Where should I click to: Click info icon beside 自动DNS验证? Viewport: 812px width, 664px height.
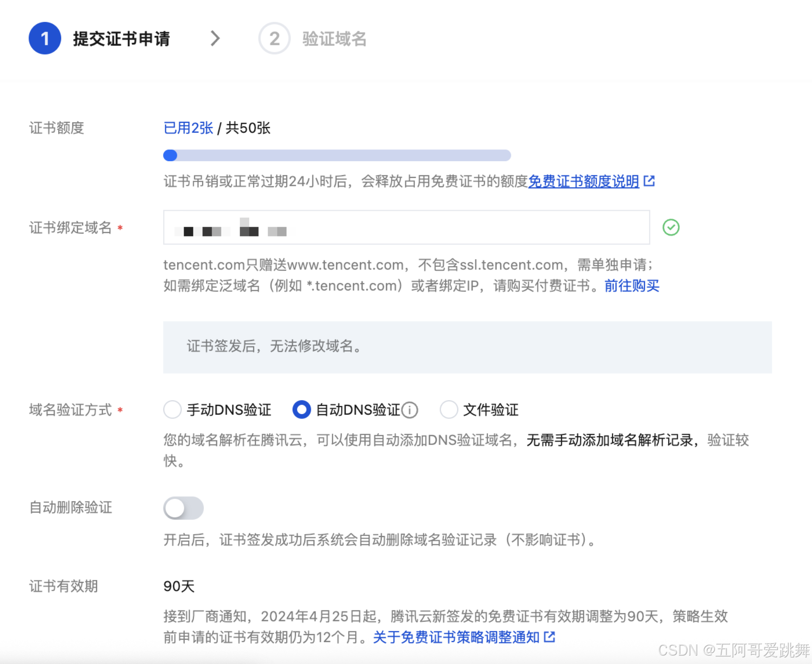(x=410, y=410)
